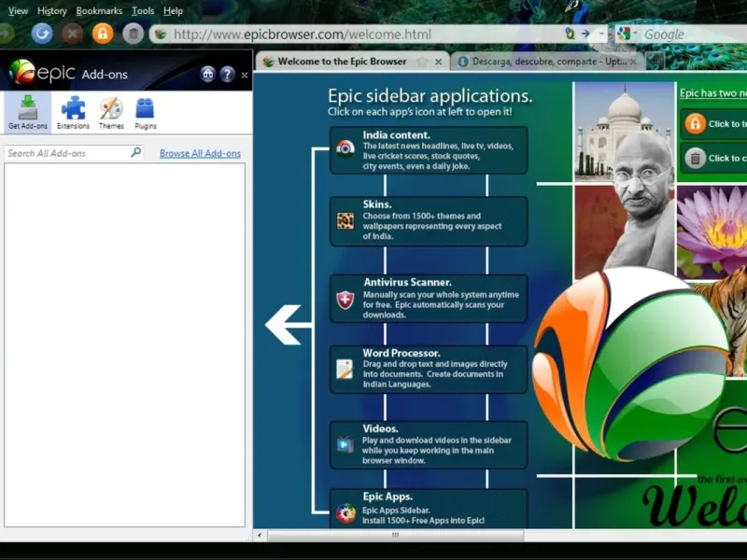The width and height of the screenshot is (747, 560).
Task: Click the Videos TV icon
Action: [345, 444]
